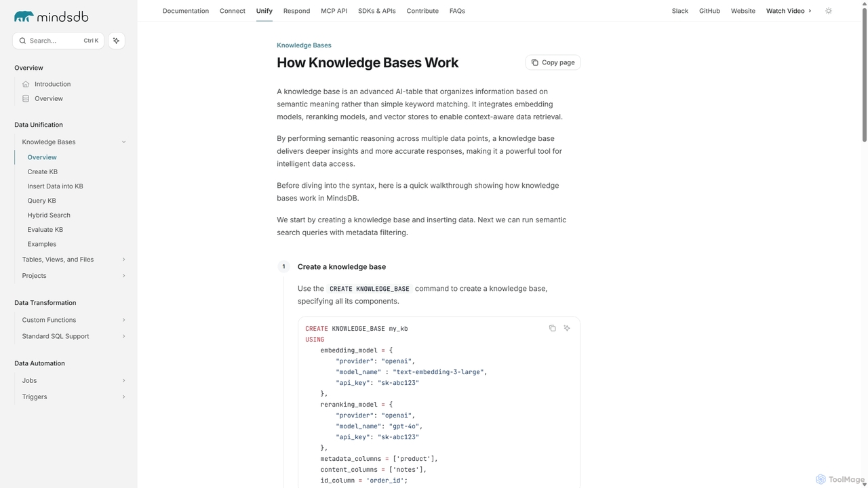The height and width of the screenshot is (488, 868).
Task: Click the id_column line in code
Action: [364, 481]
